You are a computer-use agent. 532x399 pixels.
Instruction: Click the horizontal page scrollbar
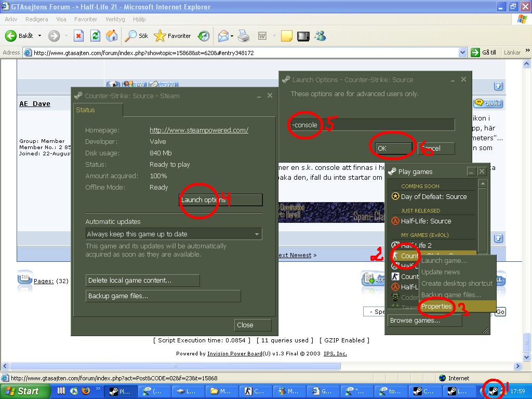176,366
